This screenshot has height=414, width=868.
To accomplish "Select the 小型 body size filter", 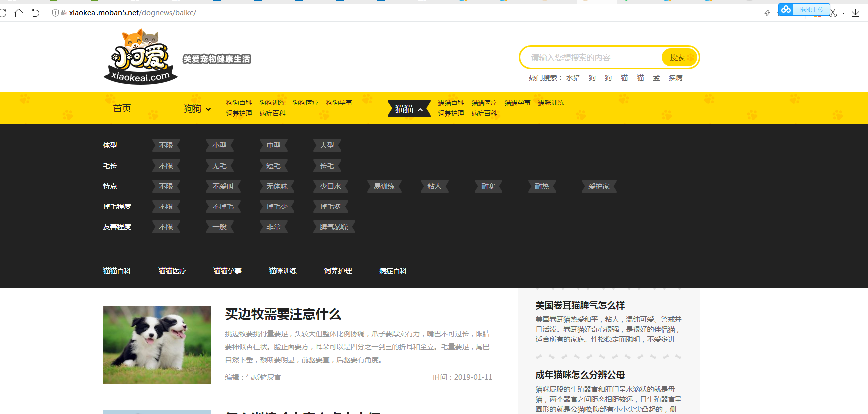I will click(x=219, y=145).
